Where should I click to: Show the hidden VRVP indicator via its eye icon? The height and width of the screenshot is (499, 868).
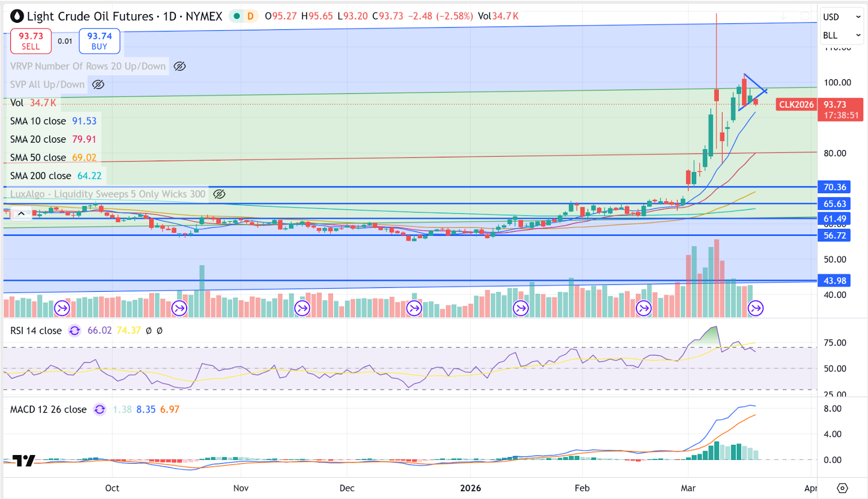(180, 66)
